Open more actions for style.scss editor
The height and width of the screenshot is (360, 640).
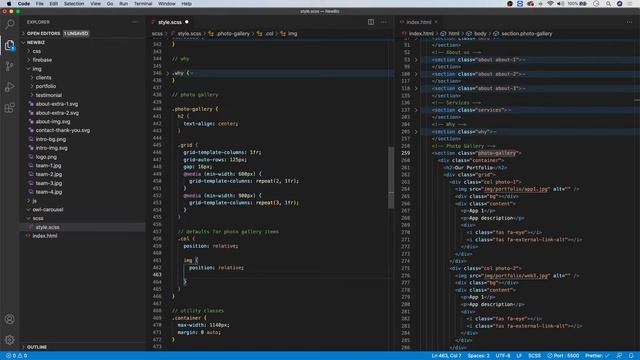pos(383,22)
